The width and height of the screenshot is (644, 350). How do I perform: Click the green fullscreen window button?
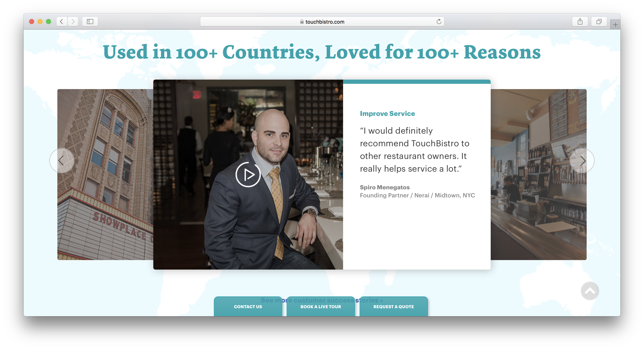(49, 22)
